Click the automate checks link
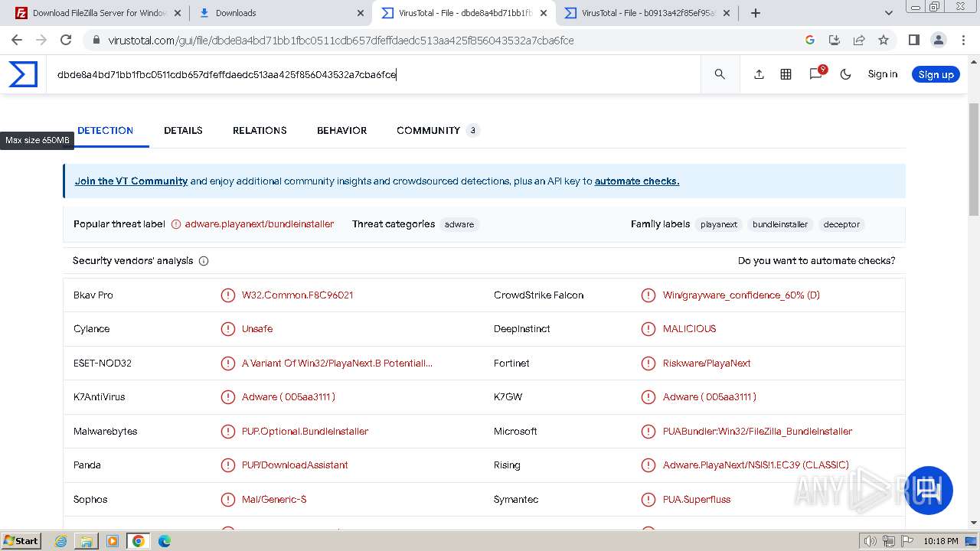 pos(637,181)
